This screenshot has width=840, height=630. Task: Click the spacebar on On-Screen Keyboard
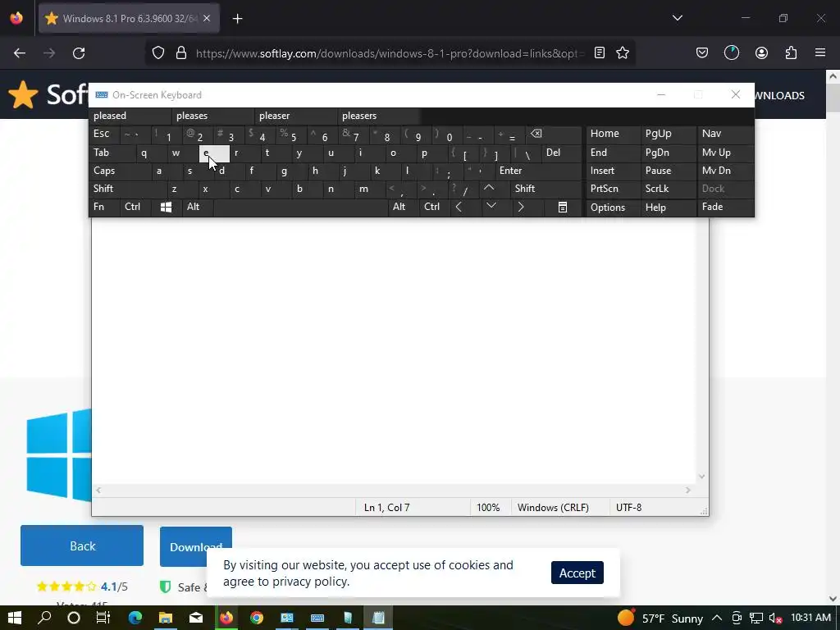pos(300,207)
